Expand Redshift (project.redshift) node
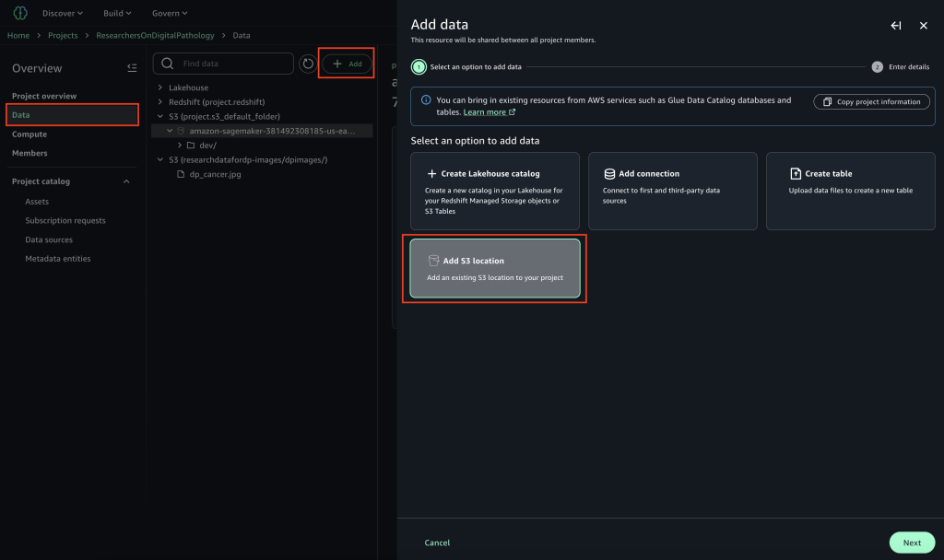The height and width of the screenshot is (560, 944). (x=160, y=102)
